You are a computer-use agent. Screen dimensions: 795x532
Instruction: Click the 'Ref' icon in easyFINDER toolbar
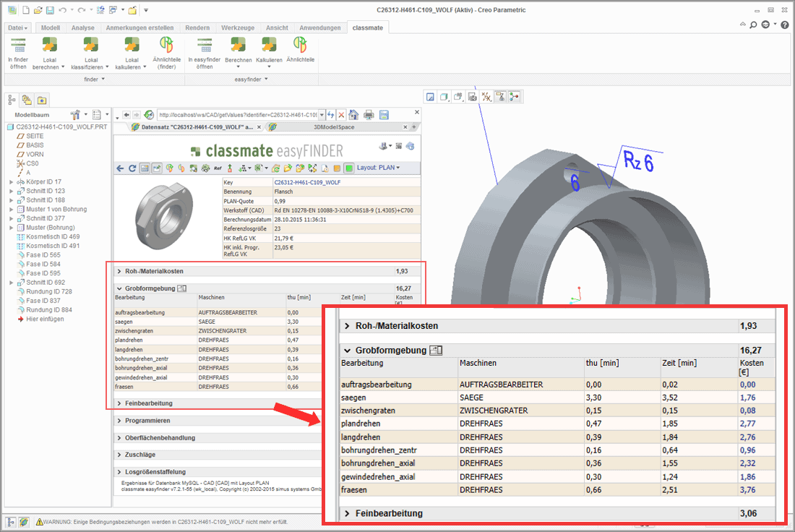[x=218, y=168]
